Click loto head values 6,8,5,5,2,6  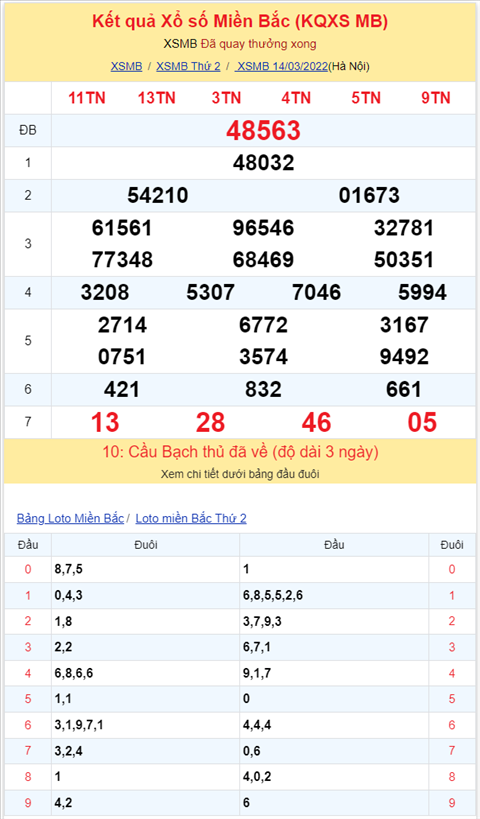tap(273, 595)
